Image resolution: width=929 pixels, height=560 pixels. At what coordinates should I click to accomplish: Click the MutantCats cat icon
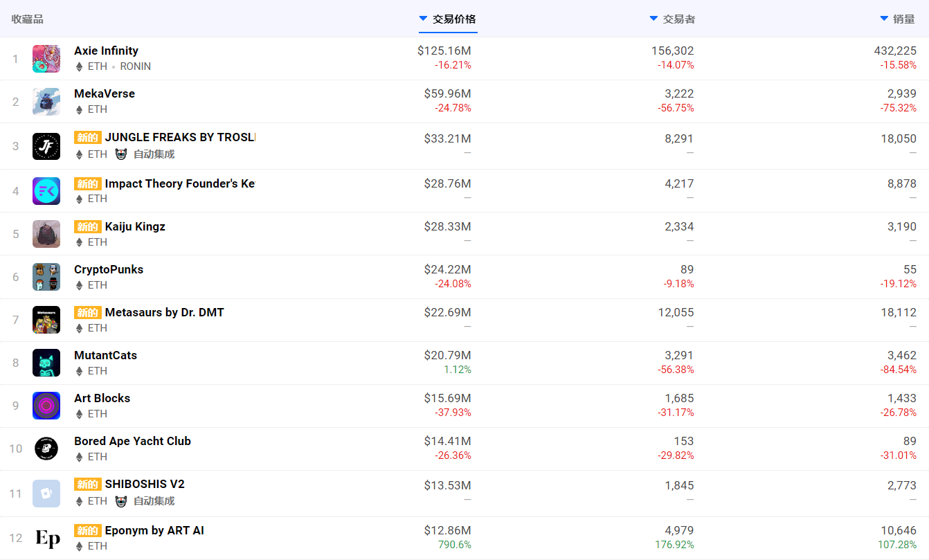(46, 363)
